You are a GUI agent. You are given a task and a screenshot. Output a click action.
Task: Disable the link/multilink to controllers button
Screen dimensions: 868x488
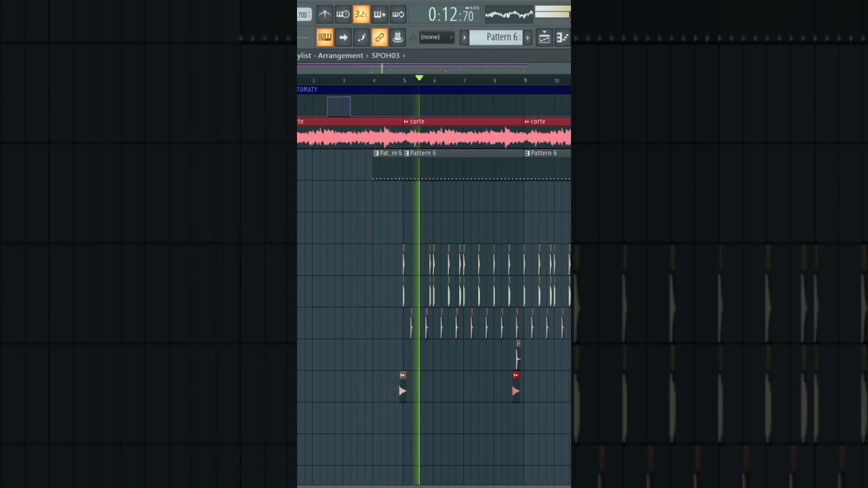[380, 37]
